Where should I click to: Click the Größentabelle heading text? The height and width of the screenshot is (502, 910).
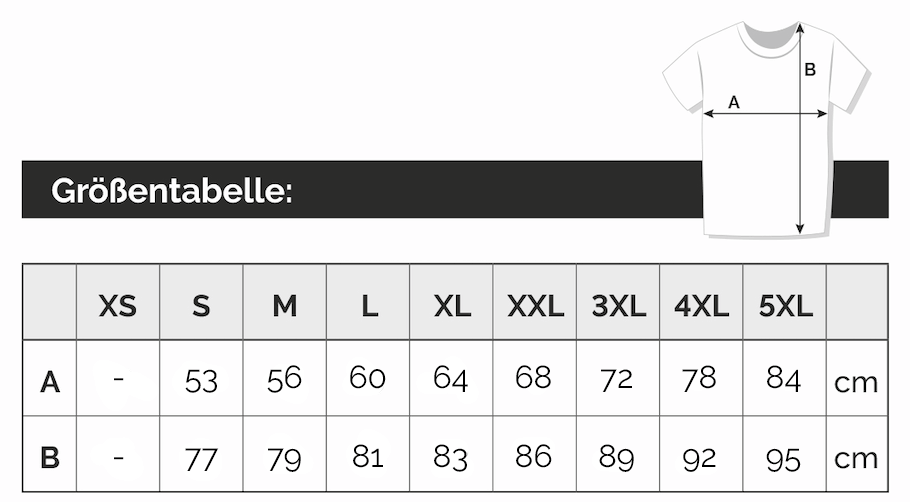tap(172, 190)
